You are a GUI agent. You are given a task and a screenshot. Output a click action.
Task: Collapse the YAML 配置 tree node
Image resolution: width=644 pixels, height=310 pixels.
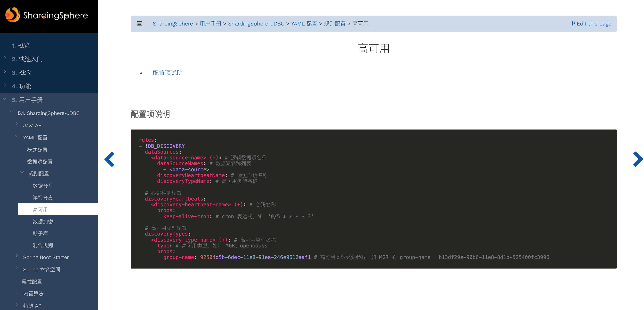(x=17, y=136)
